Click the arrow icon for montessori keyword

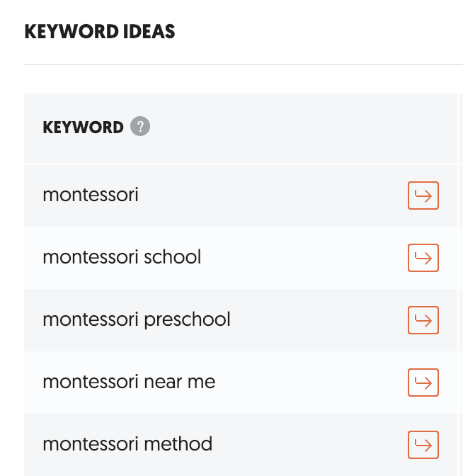click(x=423, y=195)
